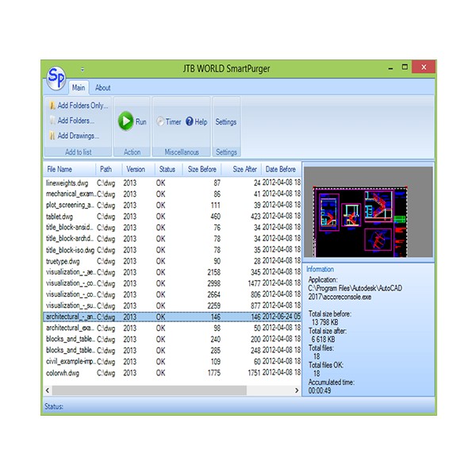Click the Timer clock icon

click(160, 121)
